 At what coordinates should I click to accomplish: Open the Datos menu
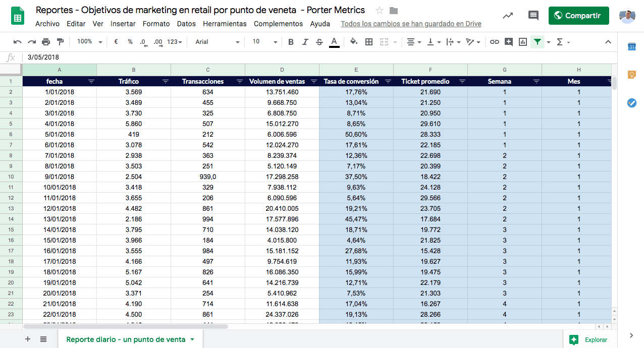point(186,24)
